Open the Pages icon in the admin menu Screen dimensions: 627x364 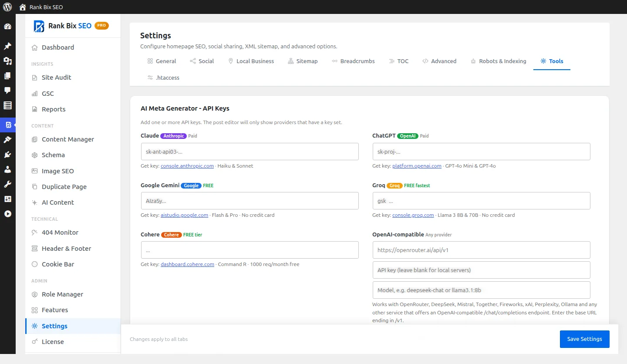[7, 76]
